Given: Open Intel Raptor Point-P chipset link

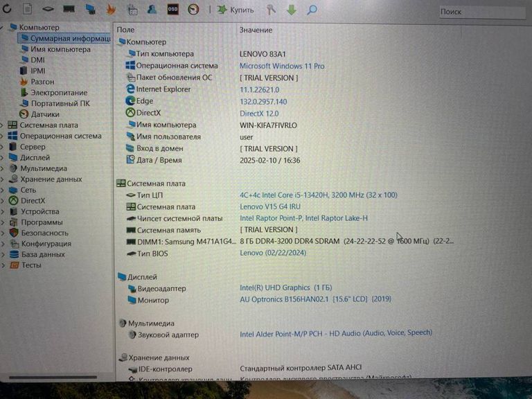Looking at the screenshot, I should 303,218.
